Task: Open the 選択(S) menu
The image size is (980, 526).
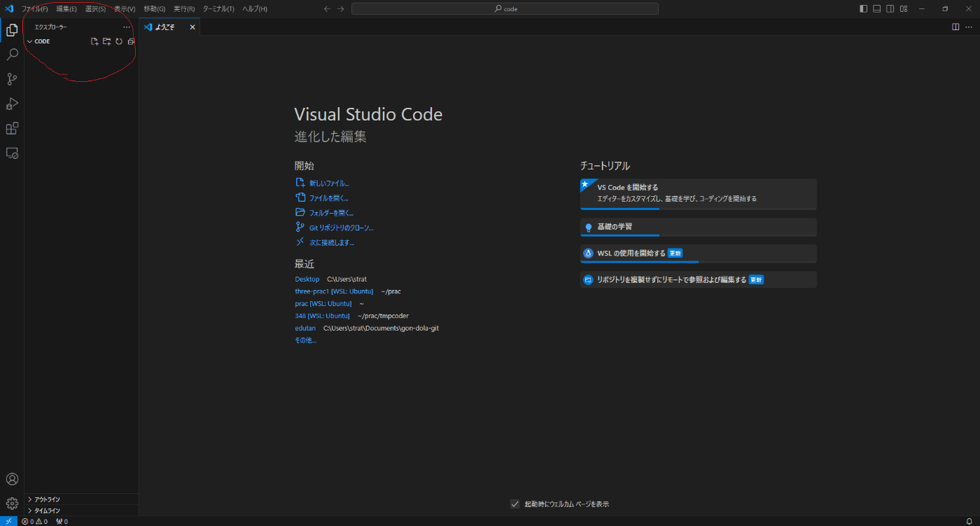Action: click(95, 8)
